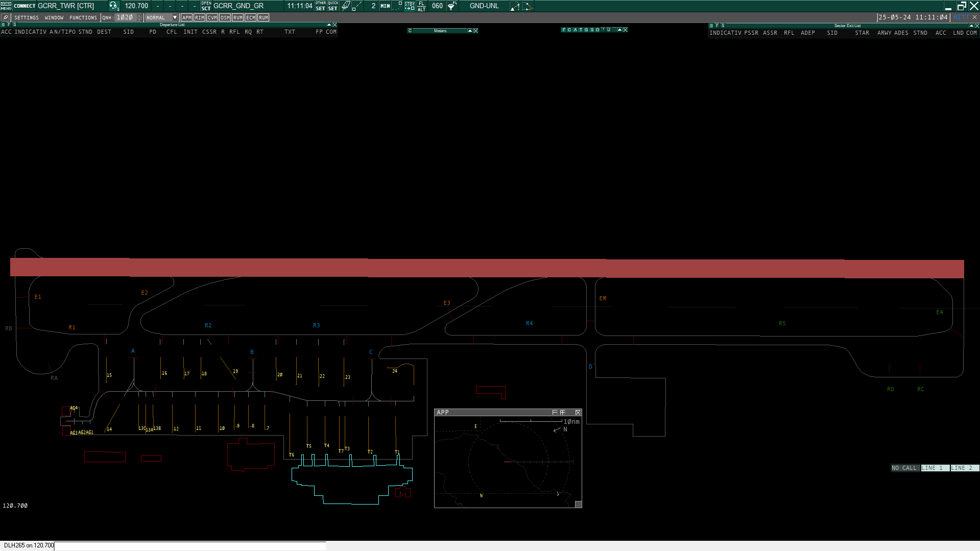
Task: Click the NO CALL button
Action: coord(905,468)
